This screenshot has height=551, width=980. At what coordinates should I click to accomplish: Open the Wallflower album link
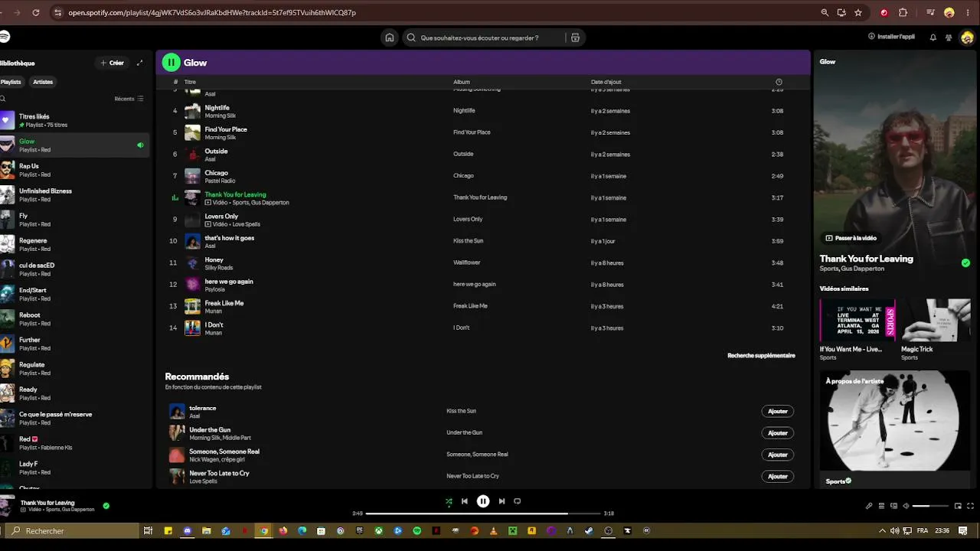pyautogui.click(x=466, y=262)
